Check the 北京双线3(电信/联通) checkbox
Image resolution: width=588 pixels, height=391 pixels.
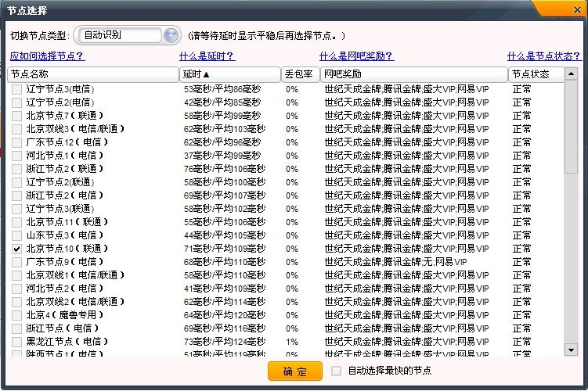[16, 129]
